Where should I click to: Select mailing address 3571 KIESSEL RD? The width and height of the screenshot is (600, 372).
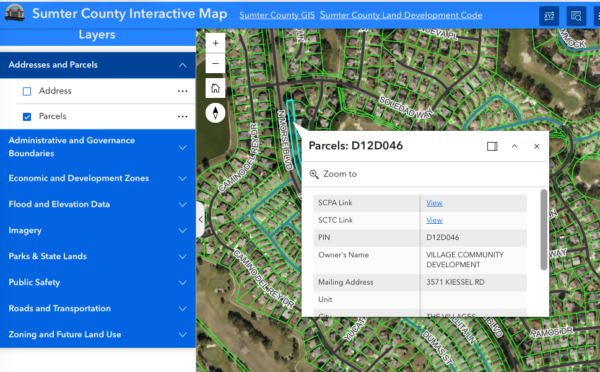pos(455,282)
